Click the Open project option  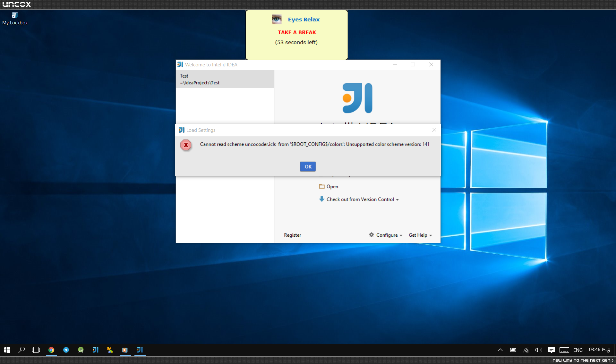coord(329,186)
